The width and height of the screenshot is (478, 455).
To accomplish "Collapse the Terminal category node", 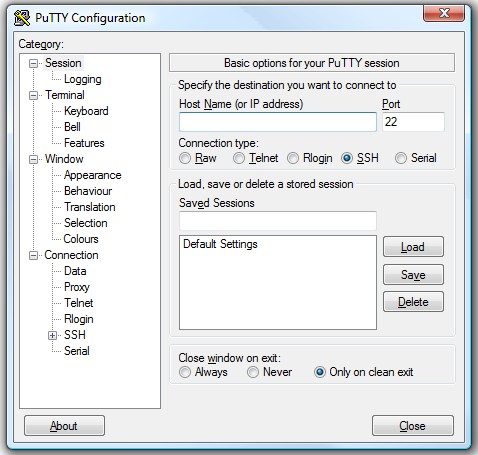I will (x=33, y=95).
